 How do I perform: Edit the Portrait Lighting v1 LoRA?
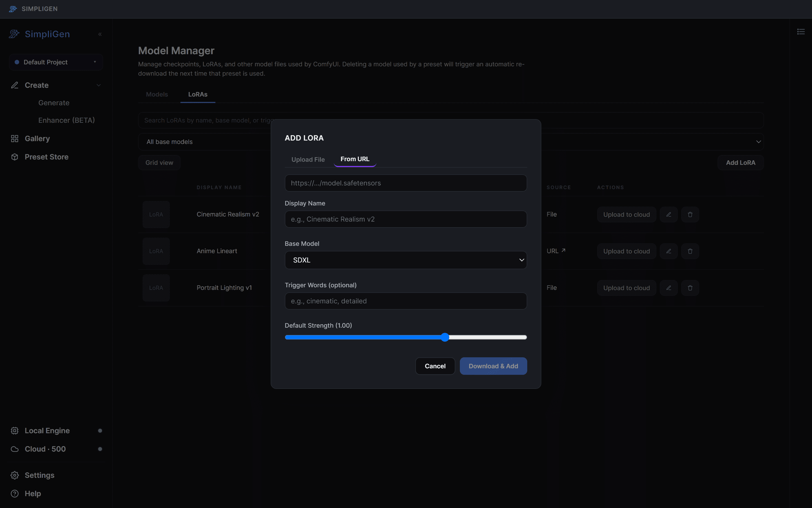click(x=668, y=288)
